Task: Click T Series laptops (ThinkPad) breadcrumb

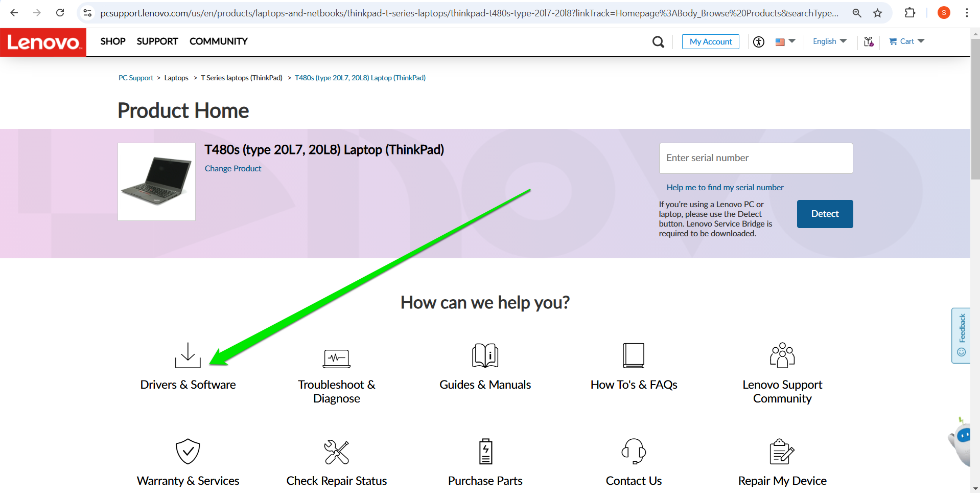Action: [242, 78]
